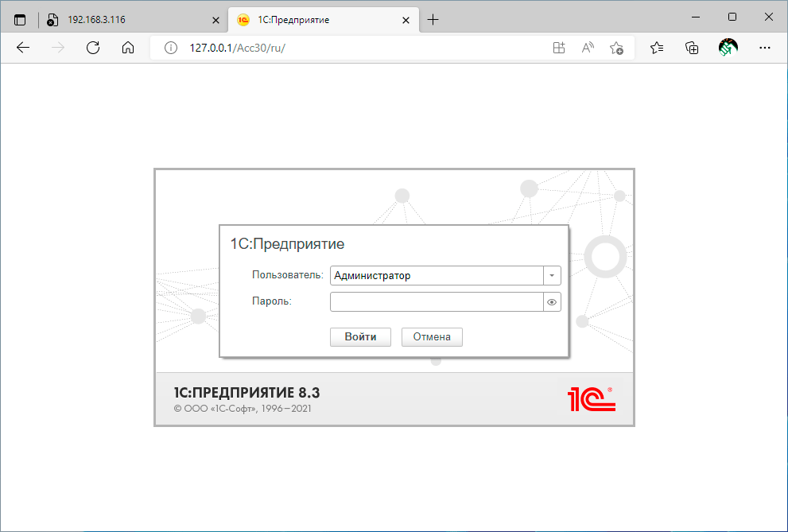The image size is (788, 532).
Task: Click the Пароль input field
Action: click(437, 302)
